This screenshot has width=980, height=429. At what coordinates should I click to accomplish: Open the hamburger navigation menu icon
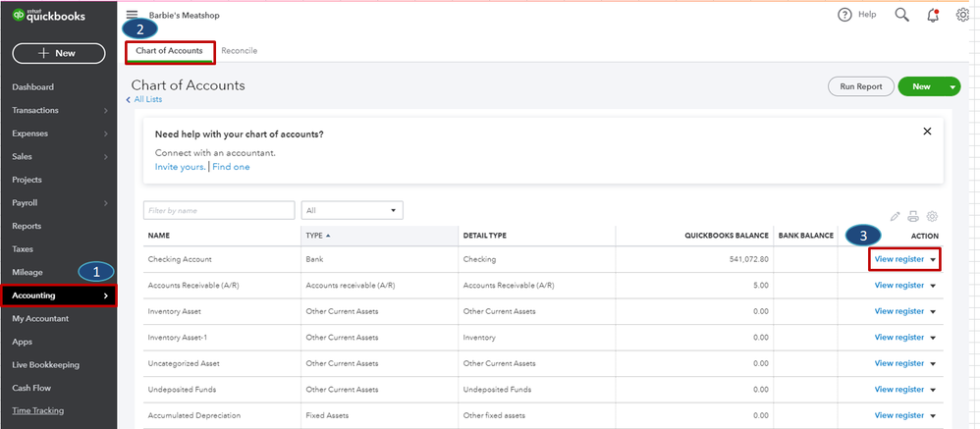coord(132,15)
